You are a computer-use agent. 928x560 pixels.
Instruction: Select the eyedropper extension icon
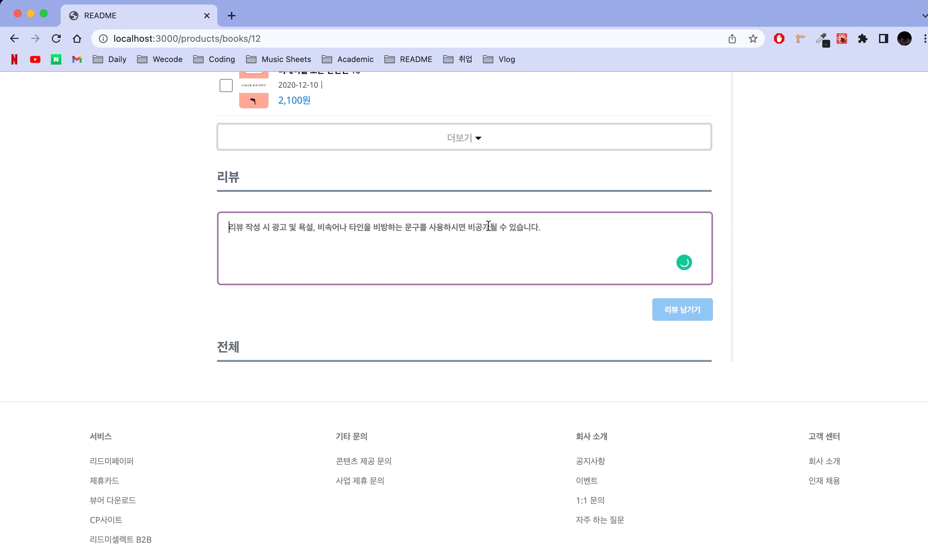[x=822, y=39]
